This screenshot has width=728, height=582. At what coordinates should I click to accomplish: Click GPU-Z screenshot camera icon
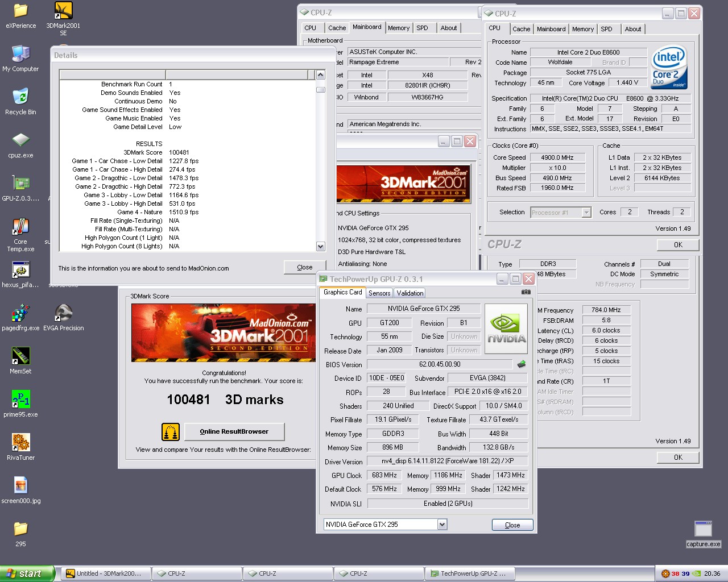click(x=526, y=292)
